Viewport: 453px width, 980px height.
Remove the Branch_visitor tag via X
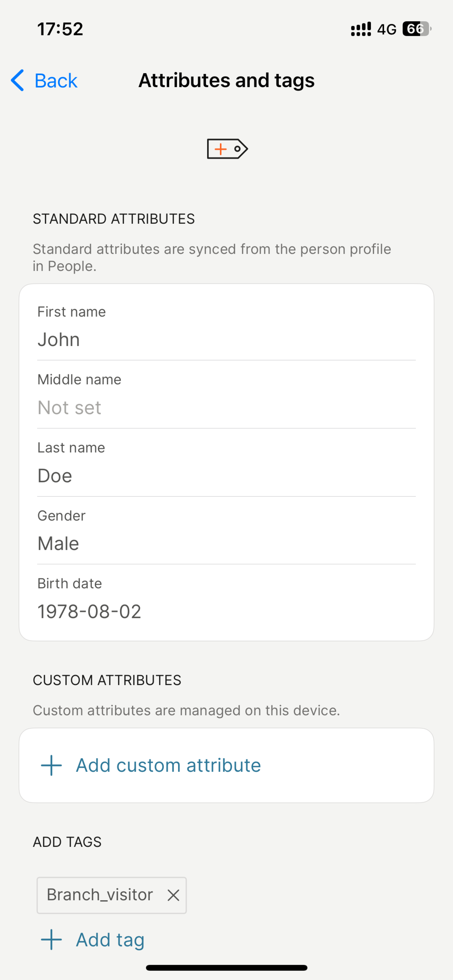coord(173,895)
